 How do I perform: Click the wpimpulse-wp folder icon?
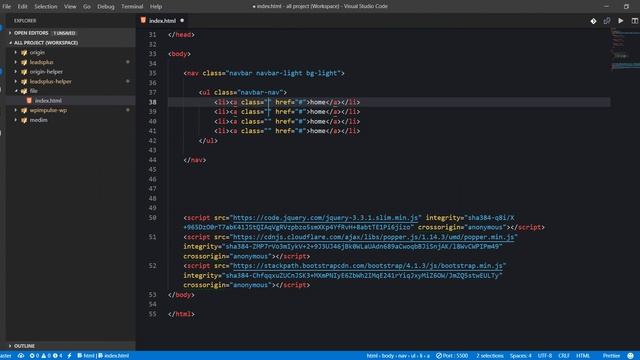(24, 110)
